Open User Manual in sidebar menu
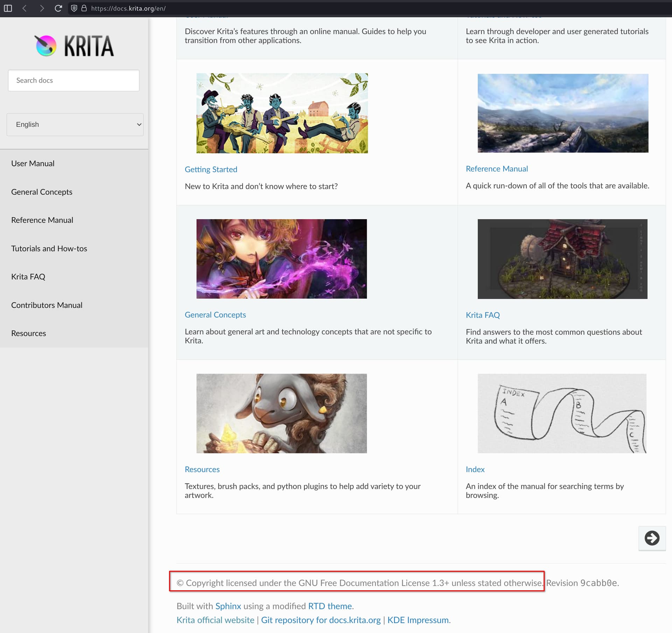Image resolution: width=672 pixels, height=633 pixels. click(33, 164)
